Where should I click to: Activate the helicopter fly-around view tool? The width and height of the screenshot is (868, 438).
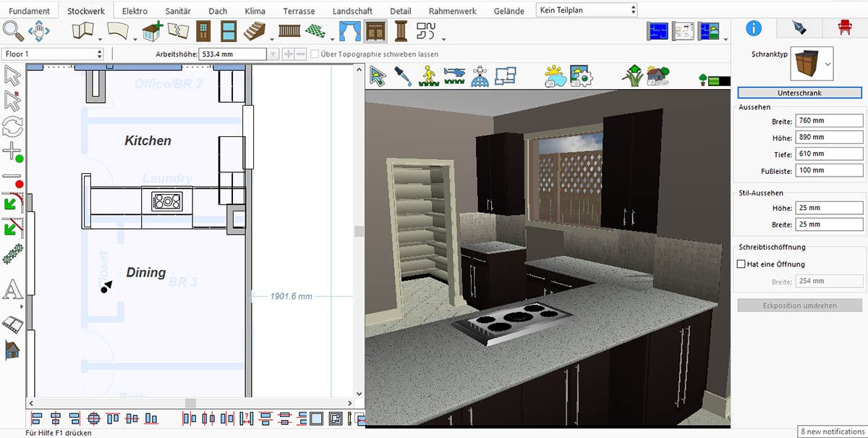pyautogui.click(x=454, y=75)
